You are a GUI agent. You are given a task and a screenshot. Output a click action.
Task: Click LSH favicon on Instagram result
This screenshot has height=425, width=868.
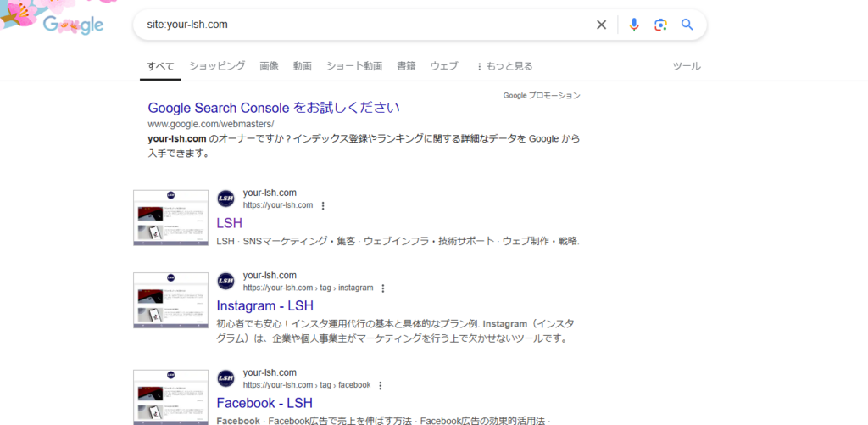225,282
